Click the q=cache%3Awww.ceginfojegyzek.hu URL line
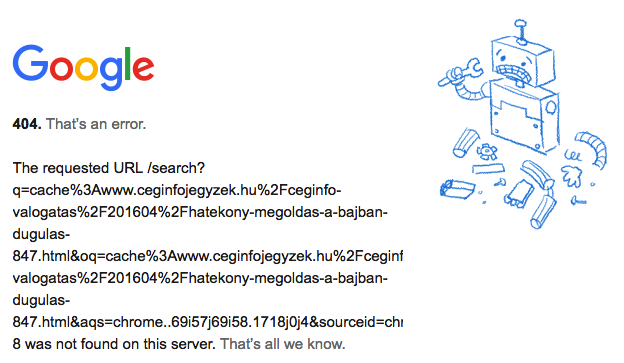This screenshot has width=624, height=363. 177,190
